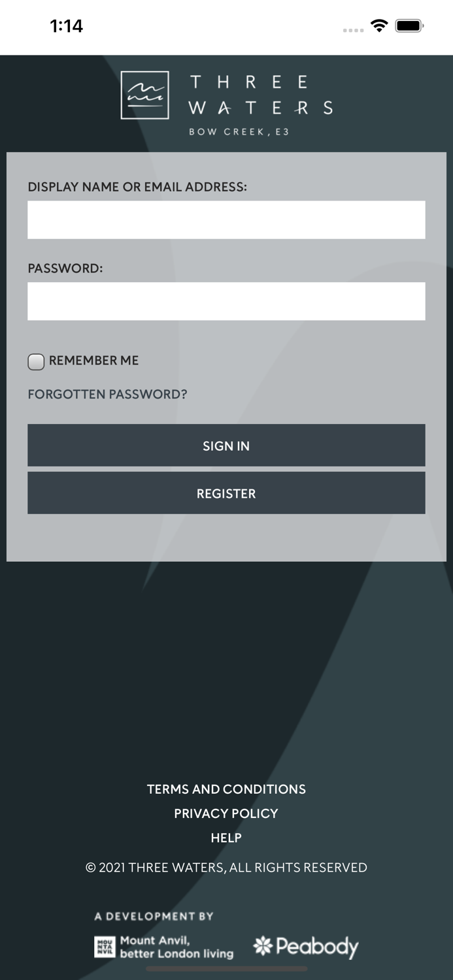Tap the Register button
The height and width of the screenshot is (980, 453).
click(226, 493)
